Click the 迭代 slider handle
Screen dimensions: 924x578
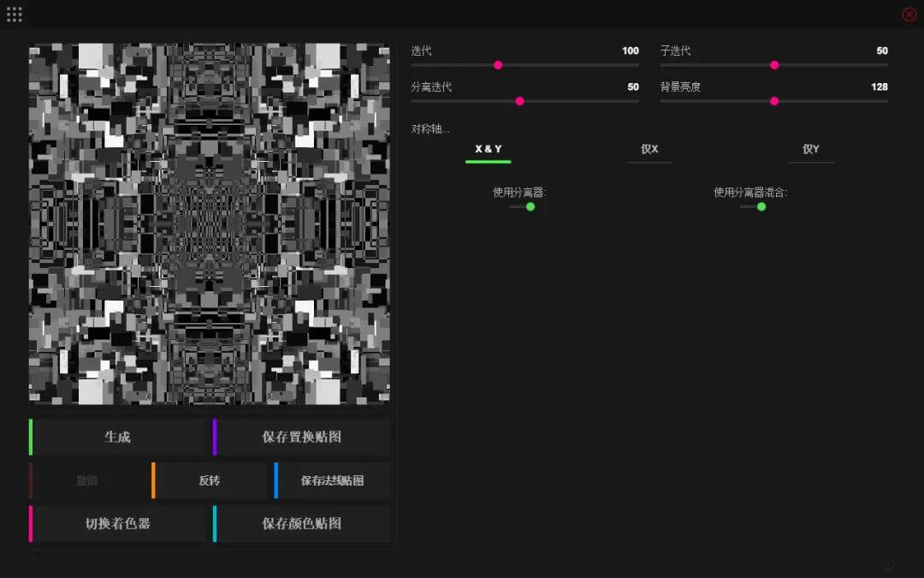(498, 65)
